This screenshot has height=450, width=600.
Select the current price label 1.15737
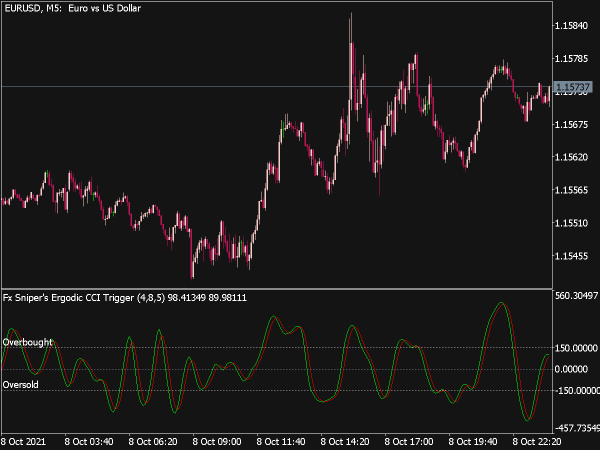pyautogui.click(x=572, y=87)
